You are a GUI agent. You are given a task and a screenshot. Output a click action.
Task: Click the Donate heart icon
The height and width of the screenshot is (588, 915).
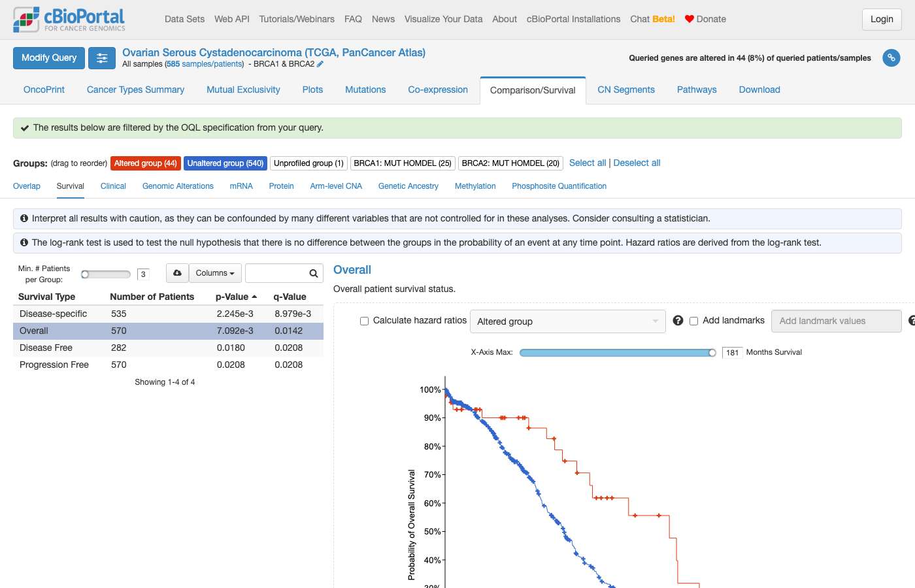(x=689, y=19)
